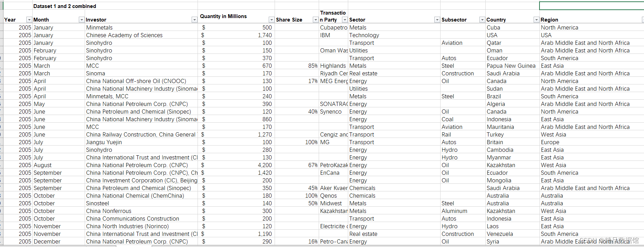Viewport: 644px width, 247px height.
Task: Select the 'Europe' region cell
Action: coord(592,142)
